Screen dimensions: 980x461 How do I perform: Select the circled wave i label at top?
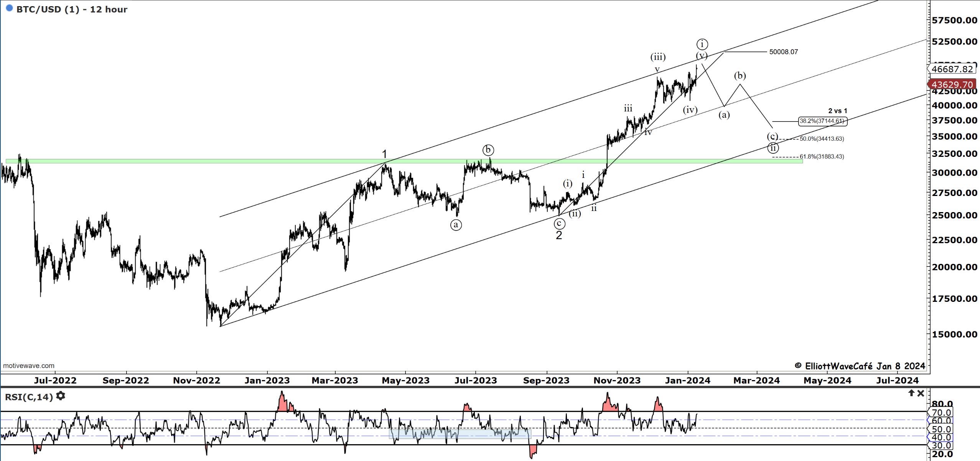click(x=702, y=44)
